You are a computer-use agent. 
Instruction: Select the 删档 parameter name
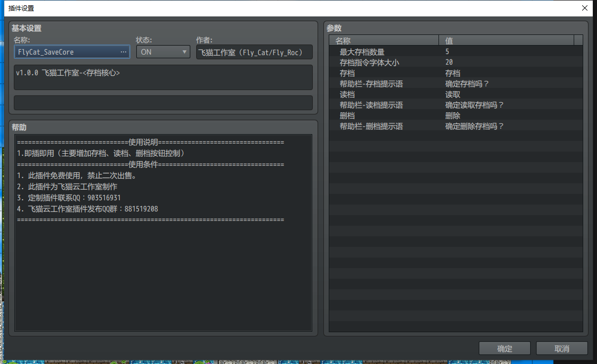(x=347, y=116)
